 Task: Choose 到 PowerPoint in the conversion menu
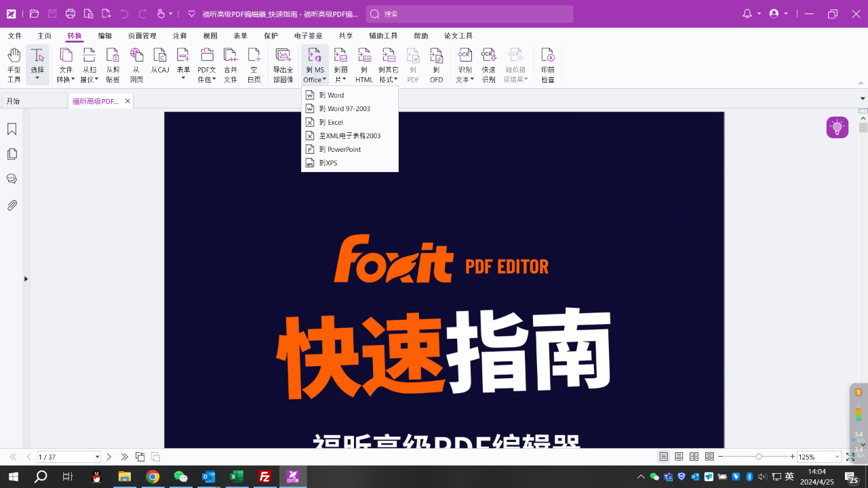coord(341,149)
